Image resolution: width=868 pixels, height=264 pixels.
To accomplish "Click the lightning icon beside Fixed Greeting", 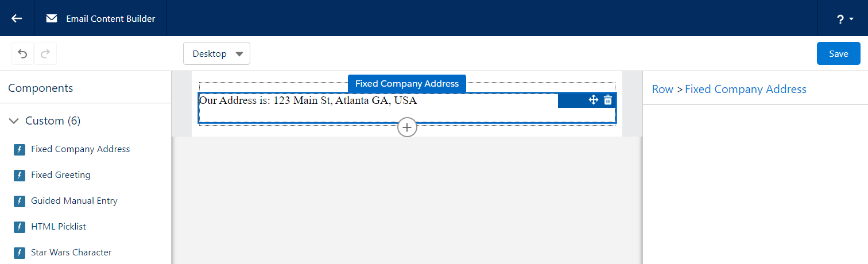I will [19, 175].
